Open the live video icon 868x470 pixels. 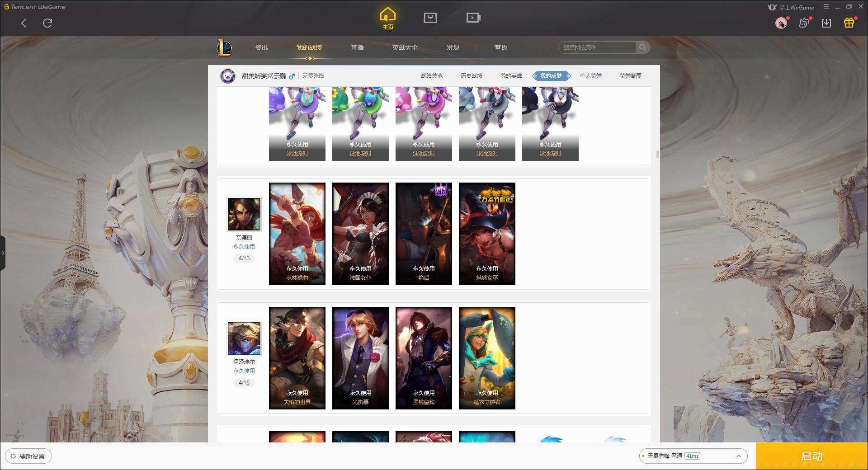[x=473, y=18]
